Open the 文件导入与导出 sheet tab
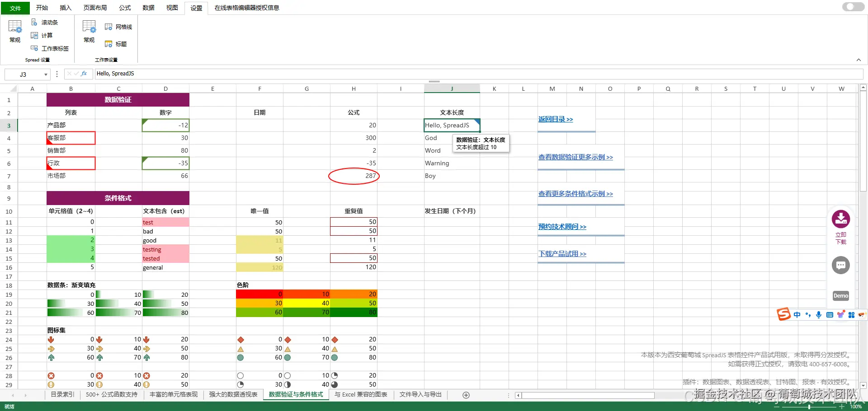This screenshot has height=411, width=868. pos(420,395)
